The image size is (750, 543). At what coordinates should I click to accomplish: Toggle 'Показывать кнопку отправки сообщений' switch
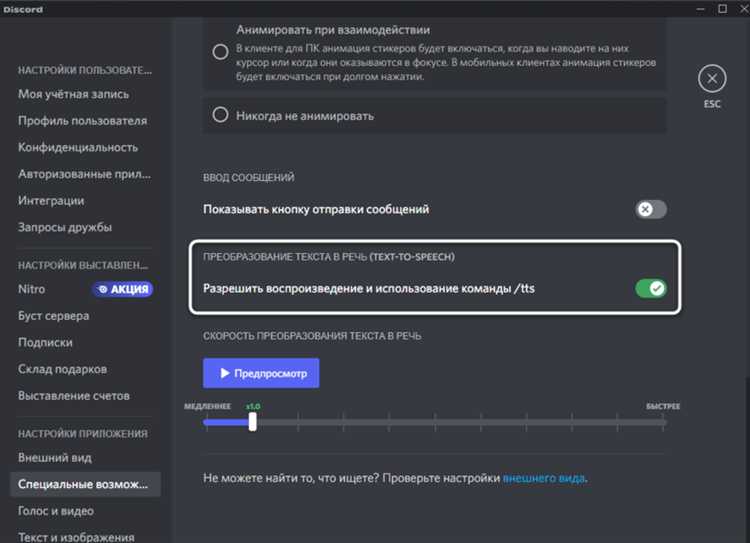[651, 209]
